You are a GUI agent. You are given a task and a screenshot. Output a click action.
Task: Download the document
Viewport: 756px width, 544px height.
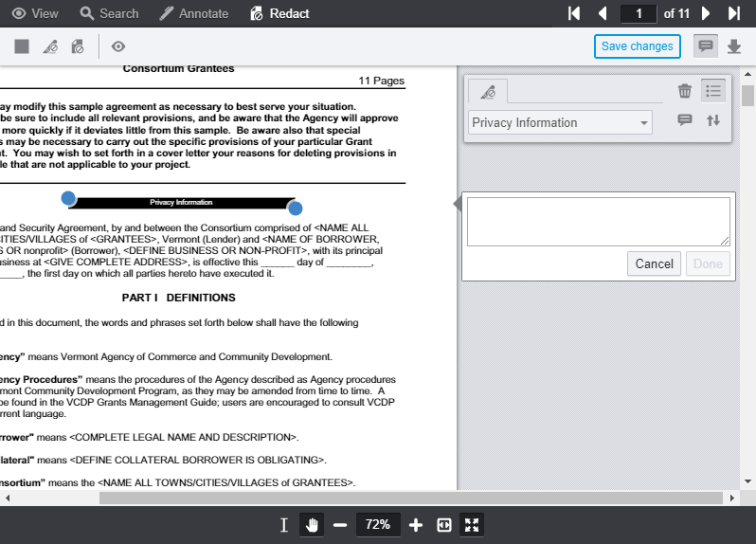[x=733, y=46]
